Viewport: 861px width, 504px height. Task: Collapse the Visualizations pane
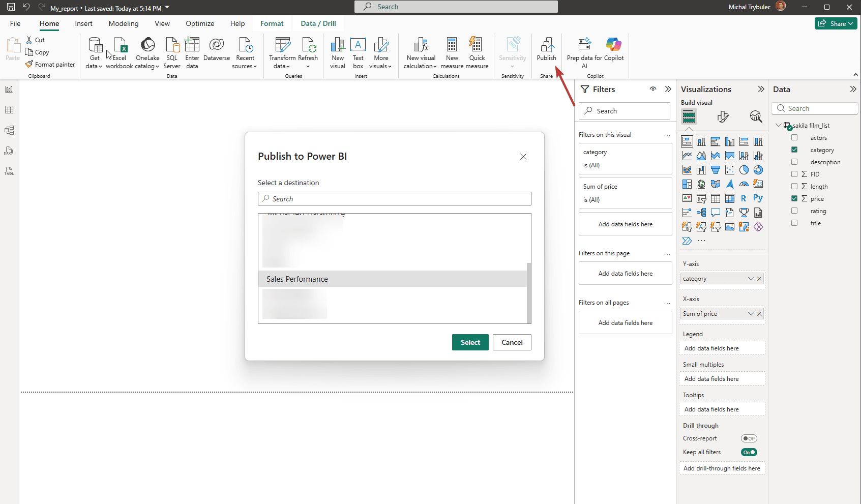coord(761,89)
